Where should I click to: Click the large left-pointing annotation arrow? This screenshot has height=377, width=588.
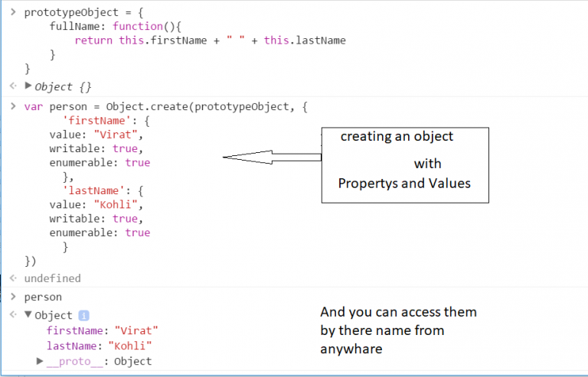point(272,158)
